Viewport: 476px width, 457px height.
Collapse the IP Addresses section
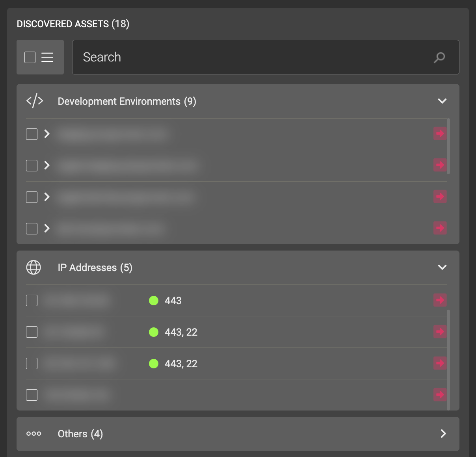pyautogui.click(x=442, y=267)
